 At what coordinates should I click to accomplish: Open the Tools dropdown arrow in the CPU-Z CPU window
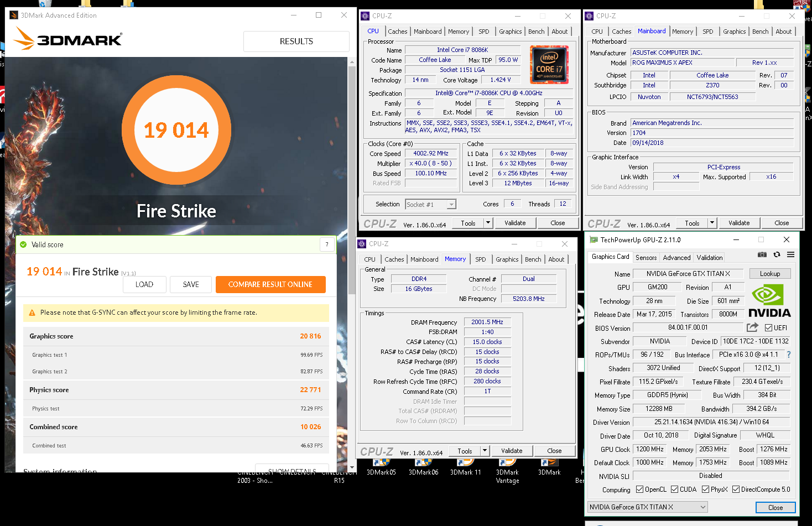point(488,223)
